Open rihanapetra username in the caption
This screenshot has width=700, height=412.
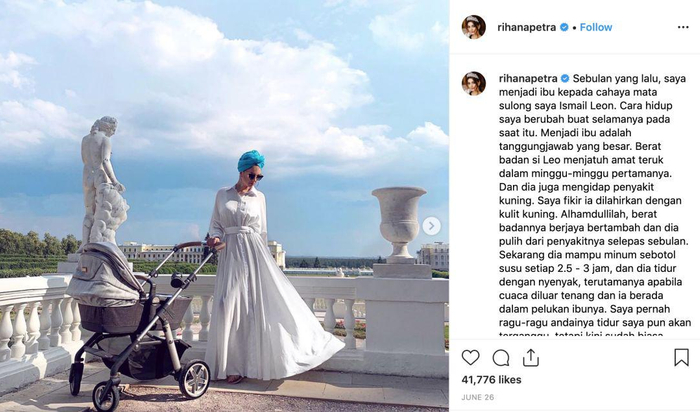[x=528, y=79]
